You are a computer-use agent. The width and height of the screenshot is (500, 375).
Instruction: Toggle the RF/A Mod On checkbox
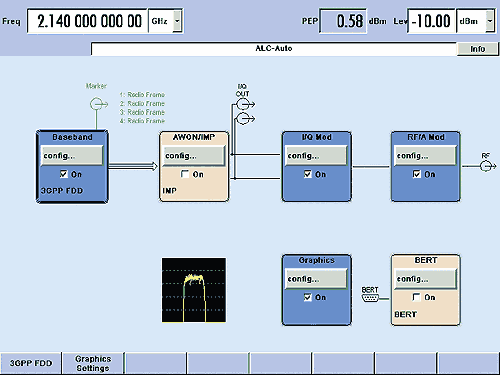417,174
